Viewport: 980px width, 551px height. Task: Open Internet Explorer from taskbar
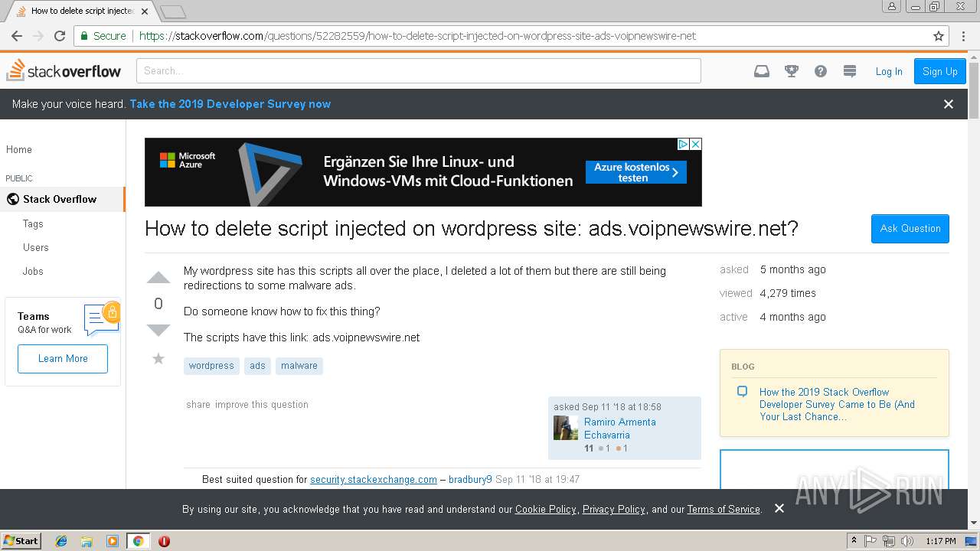[61, 541]
